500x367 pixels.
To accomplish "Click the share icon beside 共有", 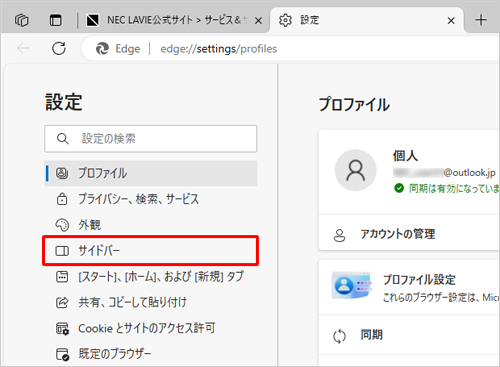I will point(62,302).
